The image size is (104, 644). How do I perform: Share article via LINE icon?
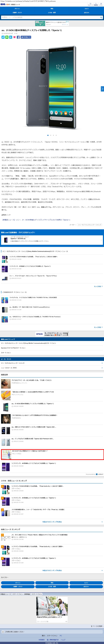[x=7, y=37]
